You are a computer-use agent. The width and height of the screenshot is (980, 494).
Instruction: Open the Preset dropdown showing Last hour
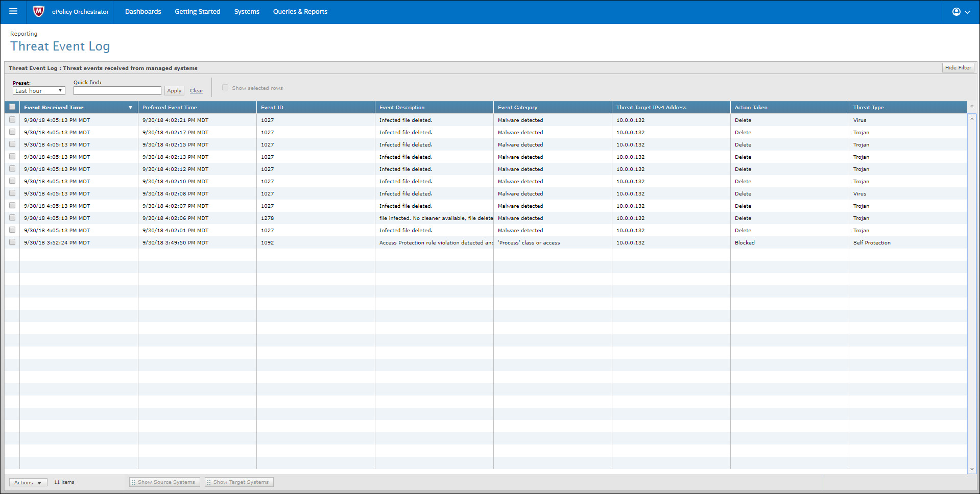(x=39, y=91)
